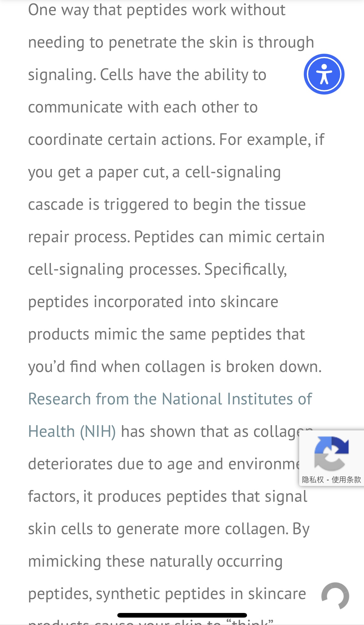This screenshot has height=625, width=364.
Task: Click the word "Specifically," in the text
Action: 245,269
